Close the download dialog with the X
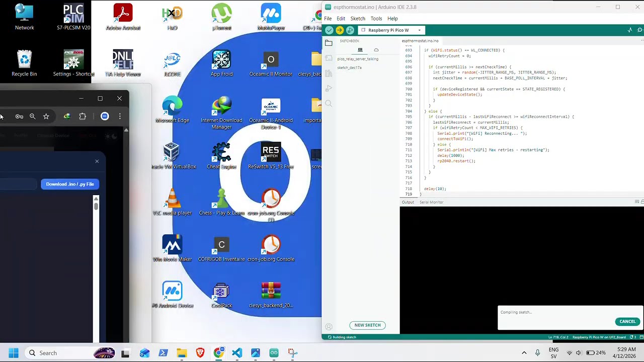This screenshot has height=362, width=644. 97,161
